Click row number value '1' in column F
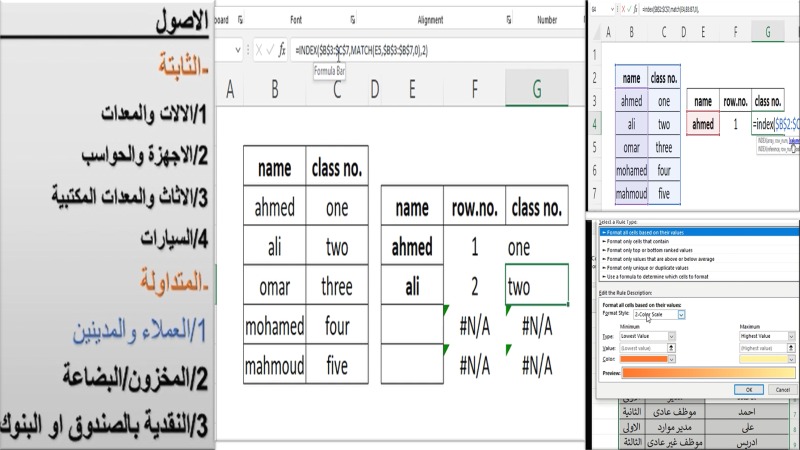This screenshot has height=450, width=800. click(x=474, y=247)
